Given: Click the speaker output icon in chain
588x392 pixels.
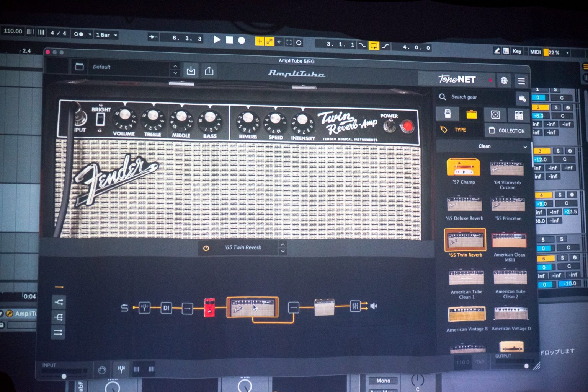Looking at the screenshot, I should coord(374,306).
